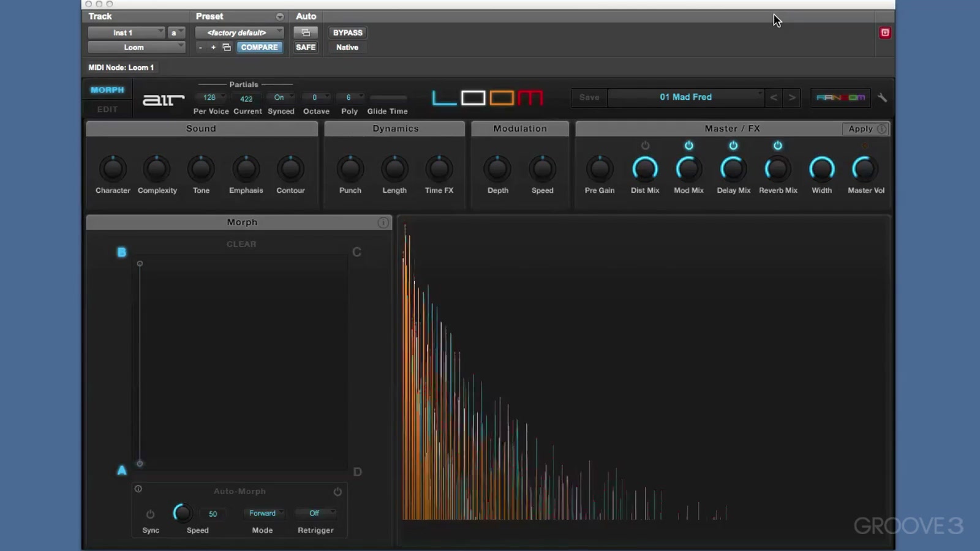Click the Morph panel info icon
The image size is (980, 551).
[383, 222]
